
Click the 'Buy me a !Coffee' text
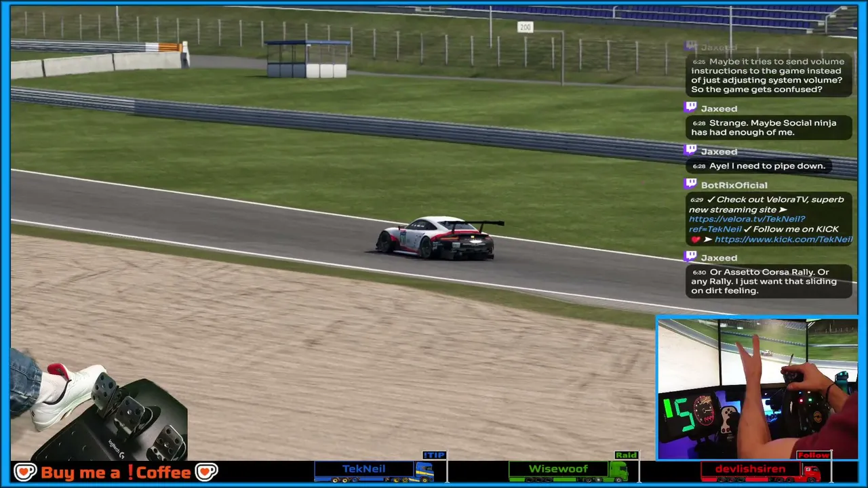click(115, 472)
